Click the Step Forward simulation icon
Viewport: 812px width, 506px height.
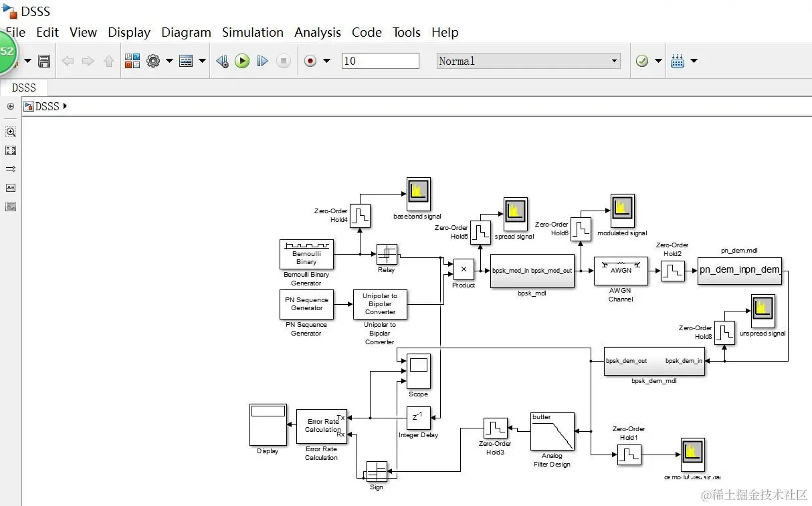(263, 61)
